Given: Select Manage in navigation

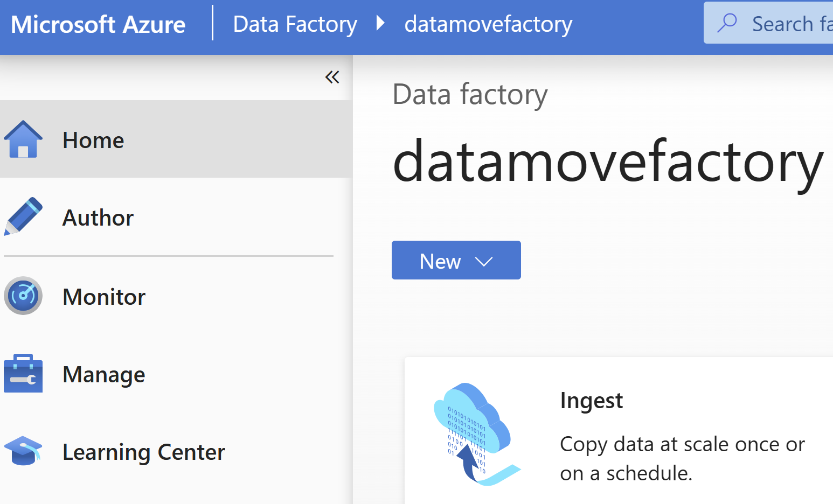Looking at the screenshot, I should point(104,375).
